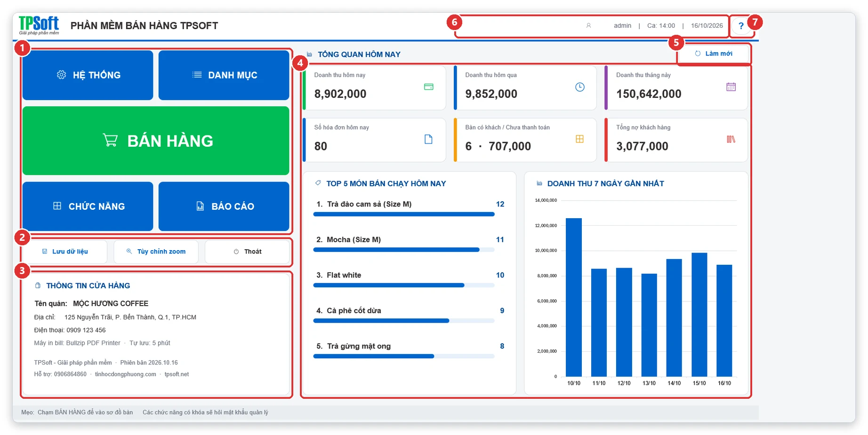Screen dimensions: 868x435
Task: Click the Lưu dữ liệu backup button
Action: 65,252
